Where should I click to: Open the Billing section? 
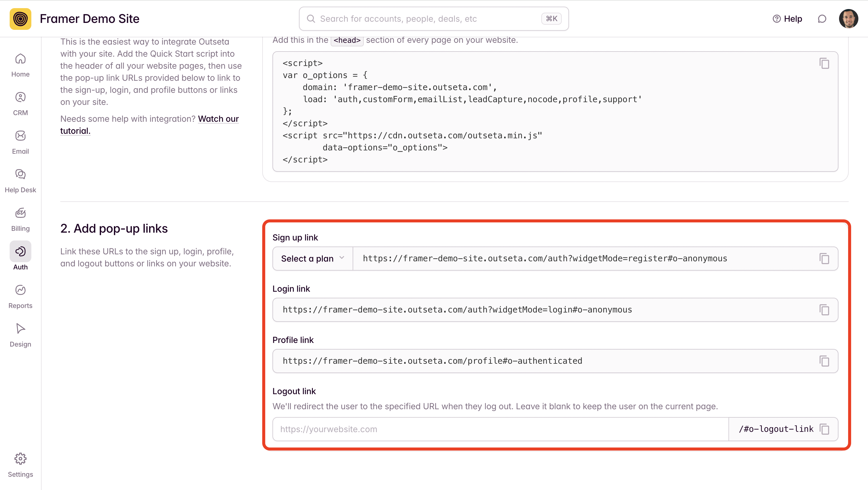pyautogui.click(x=20, y=219)
